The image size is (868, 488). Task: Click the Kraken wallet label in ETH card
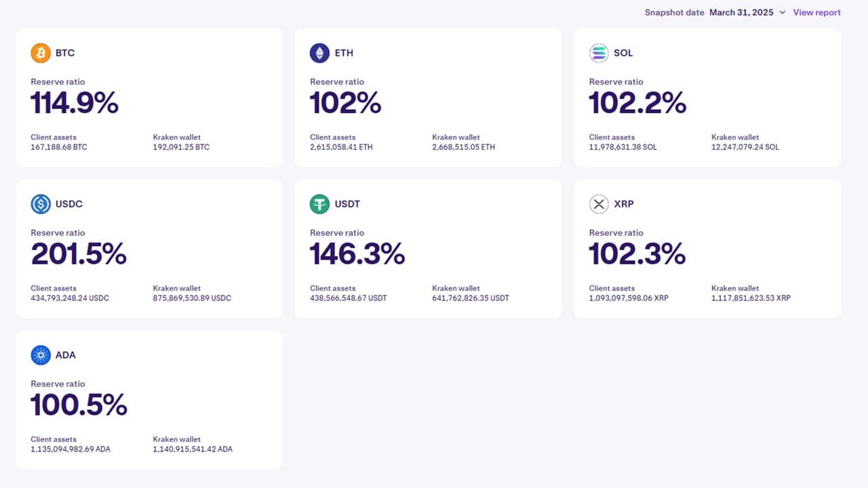[x=456, y=138]
